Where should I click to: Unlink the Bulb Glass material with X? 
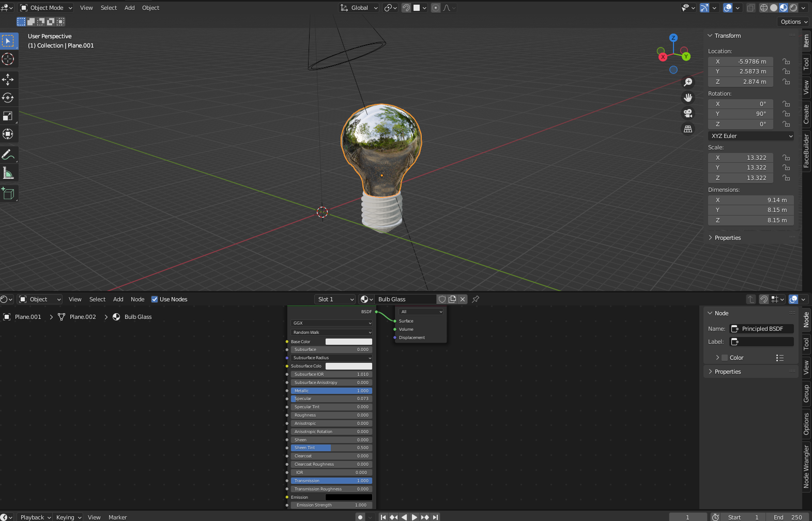pos(463,299)
